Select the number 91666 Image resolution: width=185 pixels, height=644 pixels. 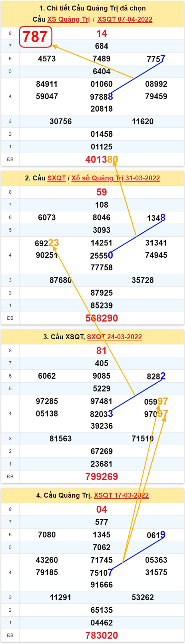coord(102,585)
